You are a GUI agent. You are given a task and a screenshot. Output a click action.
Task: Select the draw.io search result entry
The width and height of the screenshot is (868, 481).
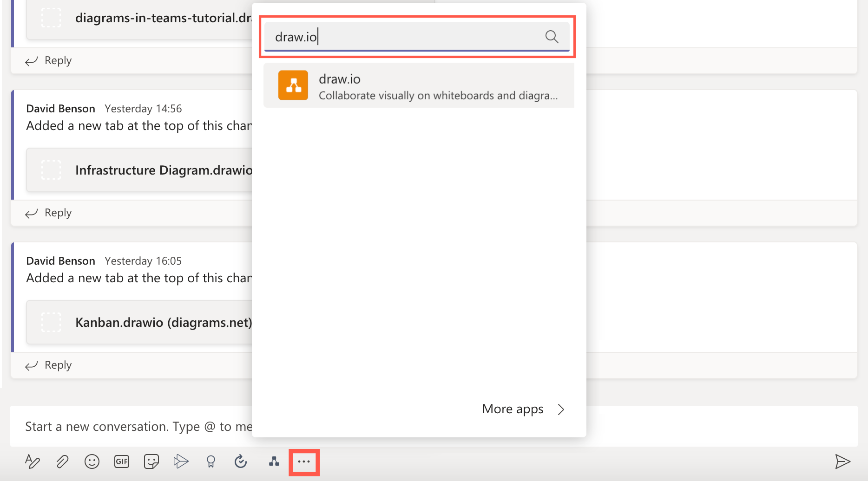click(x=418, y=85)
